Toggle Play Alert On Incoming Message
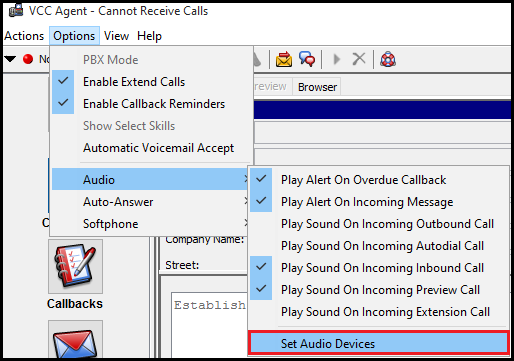 coord(379,202)
